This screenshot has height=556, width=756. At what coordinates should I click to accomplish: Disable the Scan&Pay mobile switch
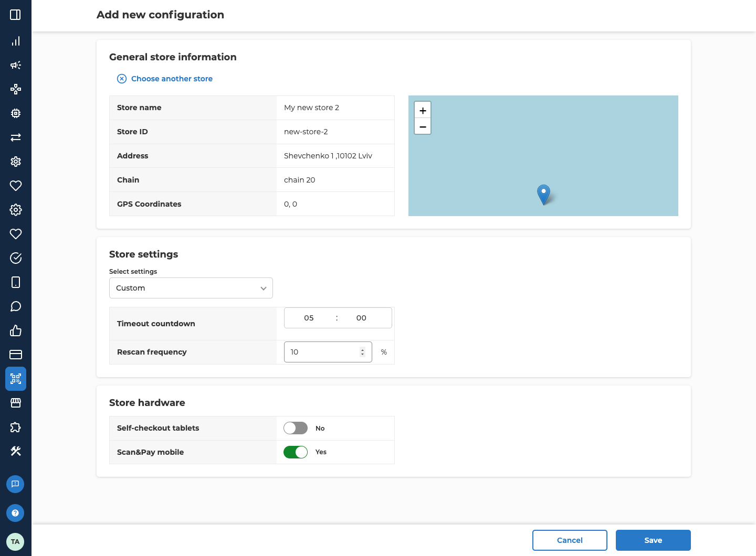point(296,452)
